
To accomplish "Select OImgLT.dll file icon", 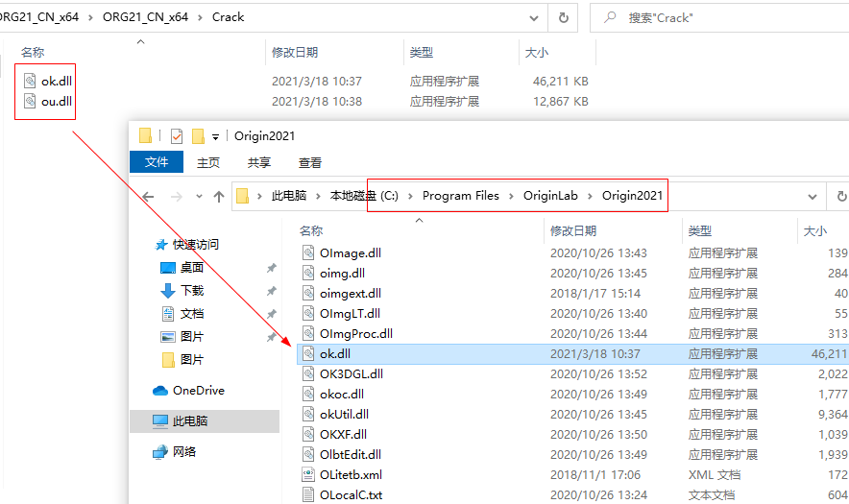I will pyautogui.click(x=308, y=313).
